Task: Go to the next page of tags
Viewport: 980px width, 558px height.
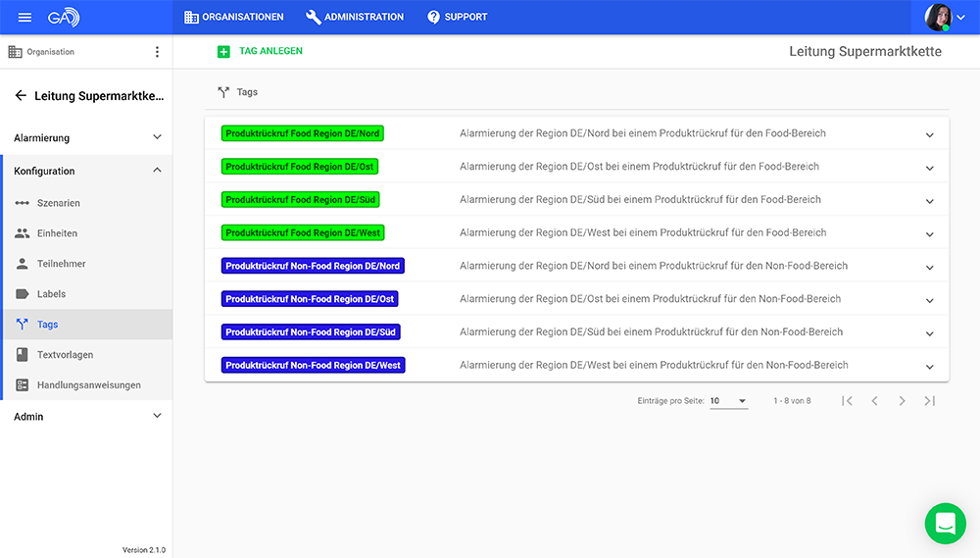Action: point(902,401)
